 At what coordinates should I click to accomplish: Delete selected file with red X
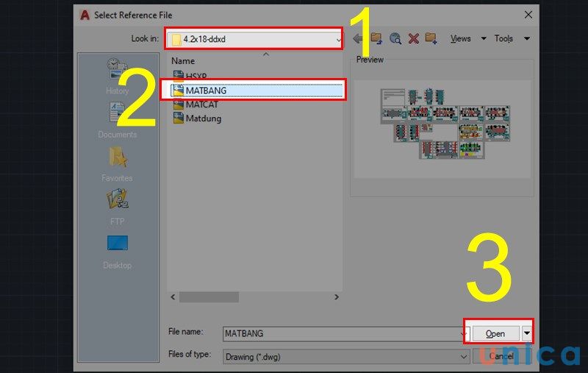414,38
